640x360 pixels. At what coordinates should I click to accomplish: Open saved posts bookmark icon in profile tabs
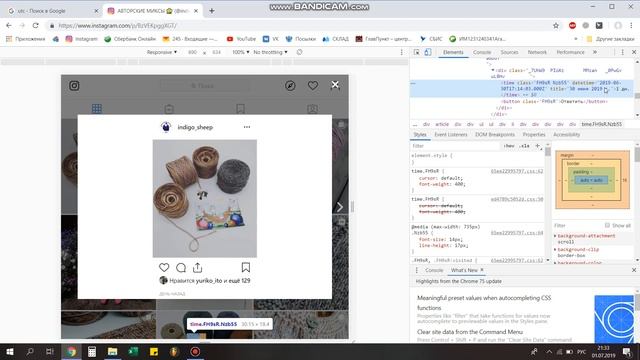[x=240, y=109]
